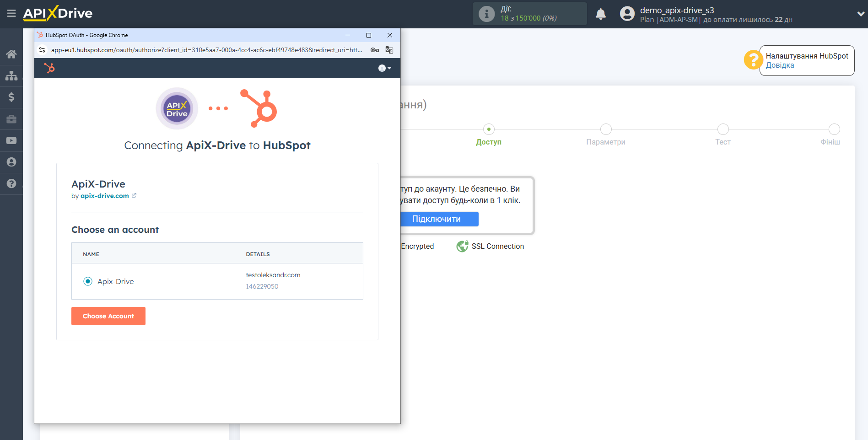Open the briefcase icon in the sidebar
Image resolution: width=868 pixels, height=440 pixels.
(11, 119)
